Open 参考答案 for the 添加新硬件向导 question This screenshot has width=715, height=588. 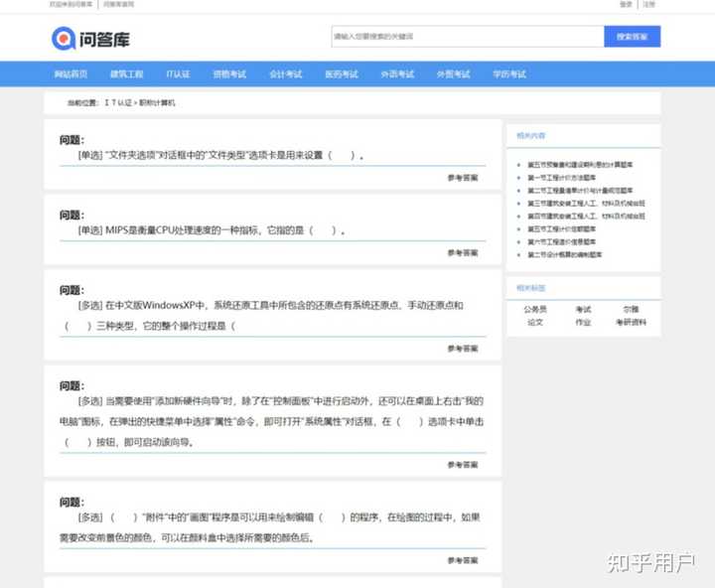[x=463, y=465]
